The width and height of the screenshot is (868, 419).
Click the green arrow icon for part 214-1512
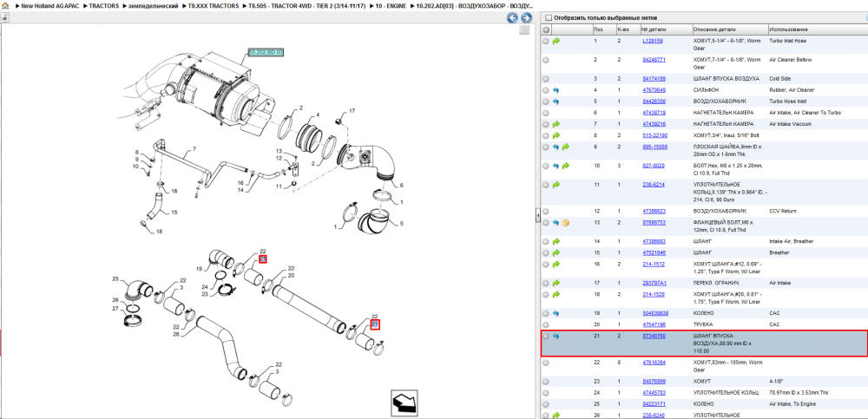click(556, 264)
